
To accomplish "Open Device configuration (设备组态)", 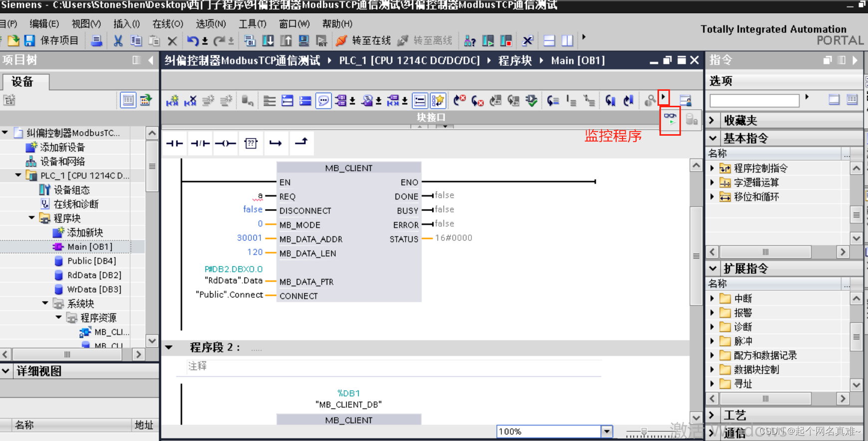I will [x=71, y=190].
